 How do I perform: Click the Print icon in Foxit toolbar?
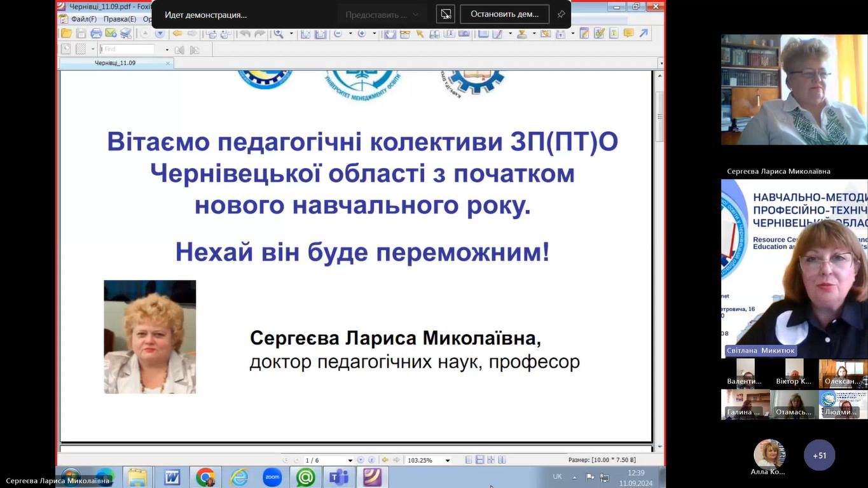pyautogui.click(x=96, y=34)
